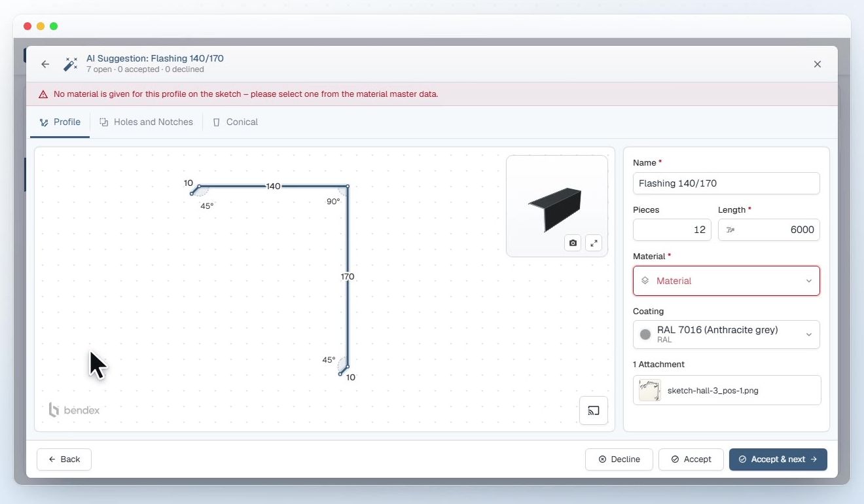Click Accept & next button
Screen dimensions: 864x504
coord(778,459)
